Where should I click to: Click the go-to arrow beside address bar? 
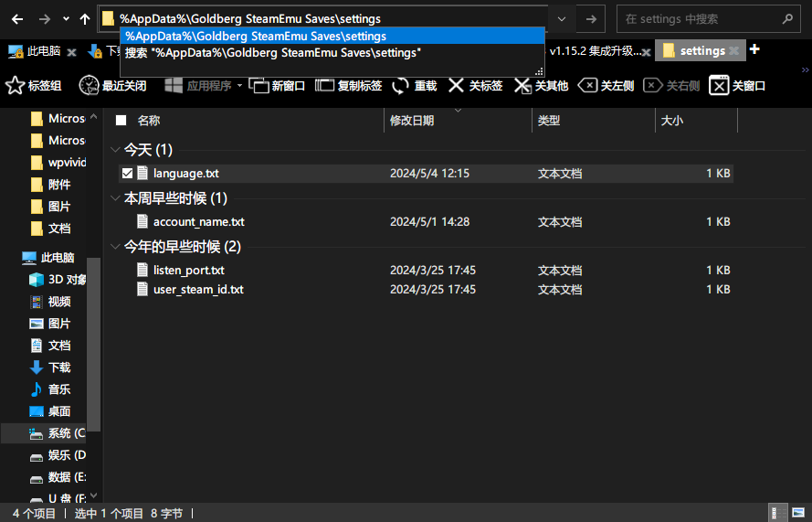tap(591, 19)
